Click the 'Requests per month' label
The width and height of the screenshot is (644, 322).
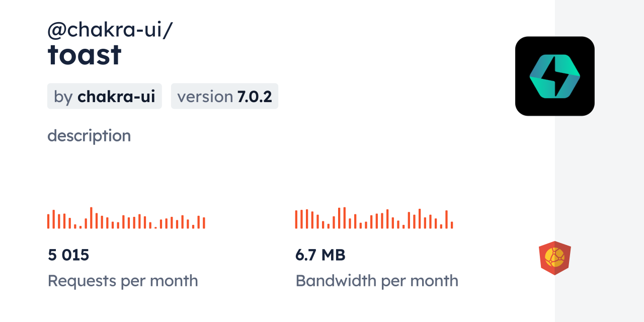click(123, 281)
